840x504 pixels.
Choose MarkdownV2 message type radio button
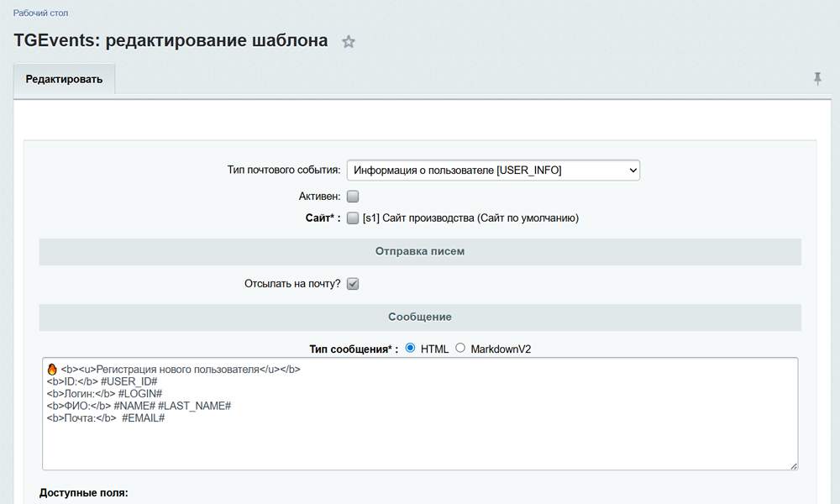[x=460, y=349]
